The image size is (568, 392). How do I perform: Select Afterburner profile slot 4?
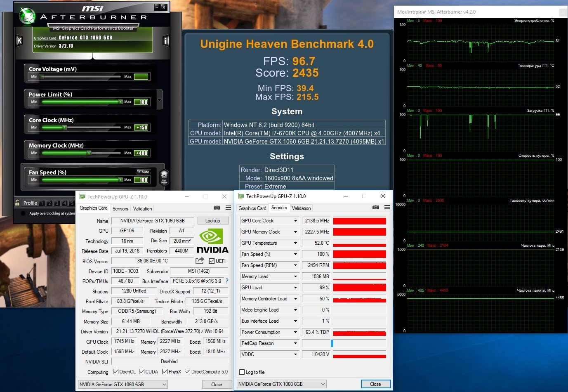point(64,203)
